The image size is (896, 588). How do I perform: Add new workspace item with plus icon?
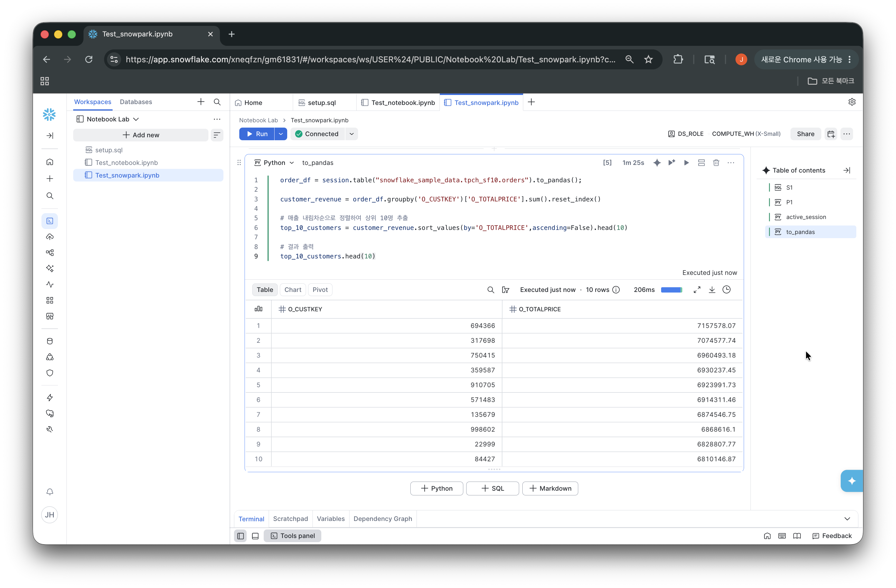click(201, 102)
